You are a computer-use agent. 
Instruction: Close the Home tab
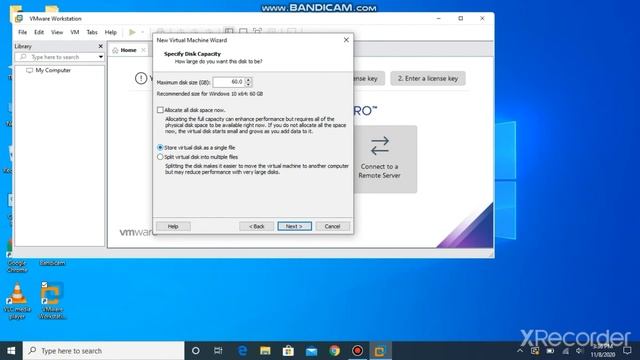pos(143,50)
